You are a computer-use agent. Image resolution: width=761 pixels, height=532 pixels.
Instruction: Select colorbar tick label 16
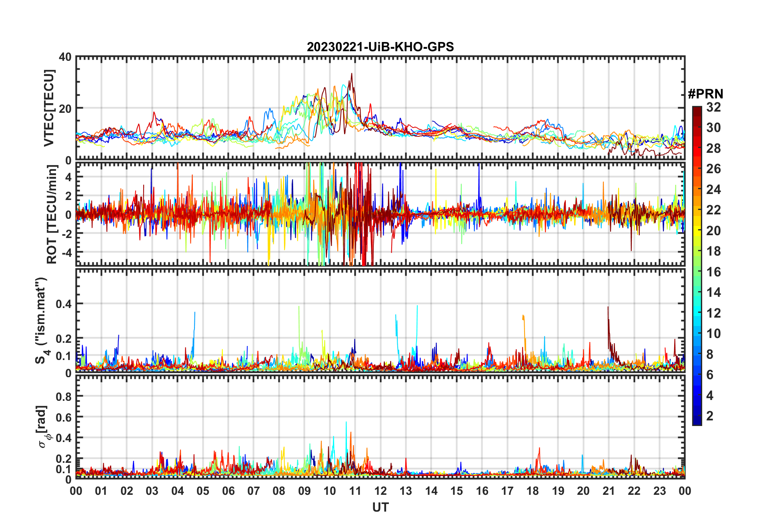pyautogui.click(x=713, y=272)
